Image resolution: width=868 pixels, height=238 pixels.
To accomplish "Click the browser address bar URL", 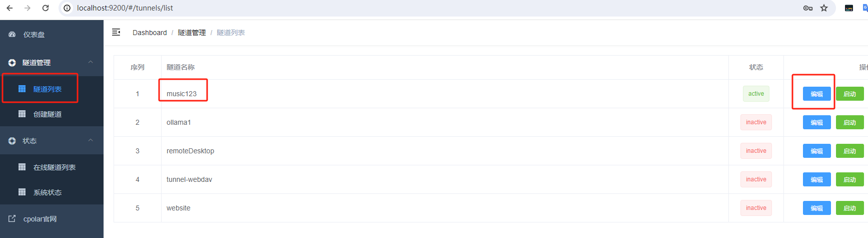I will coord(125,8).
